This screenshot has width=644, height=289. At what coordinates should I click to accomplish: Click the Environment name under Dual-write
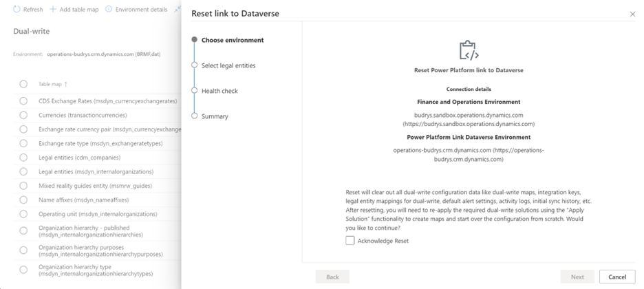tap(103, 54)
